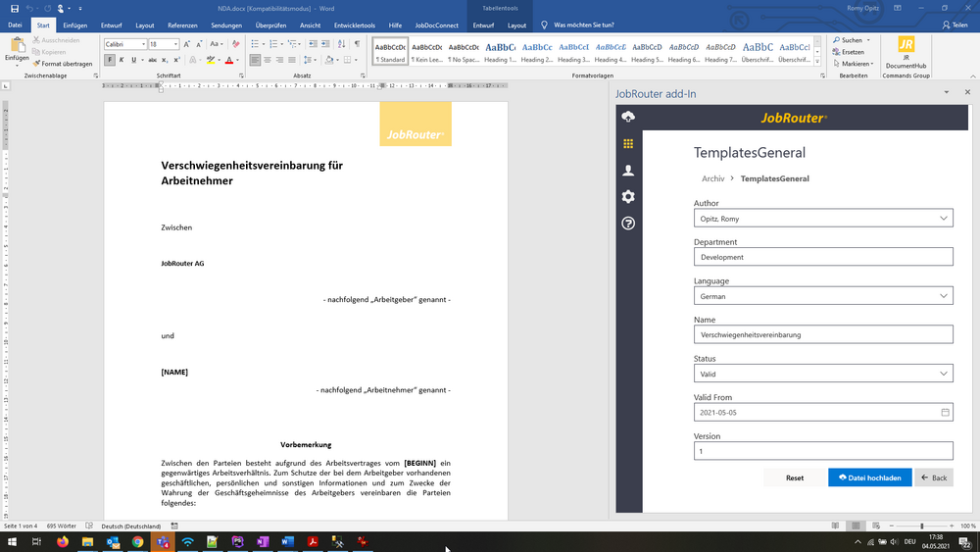Switch to the Einfügen ribbon tab

[x=75, y=25]
